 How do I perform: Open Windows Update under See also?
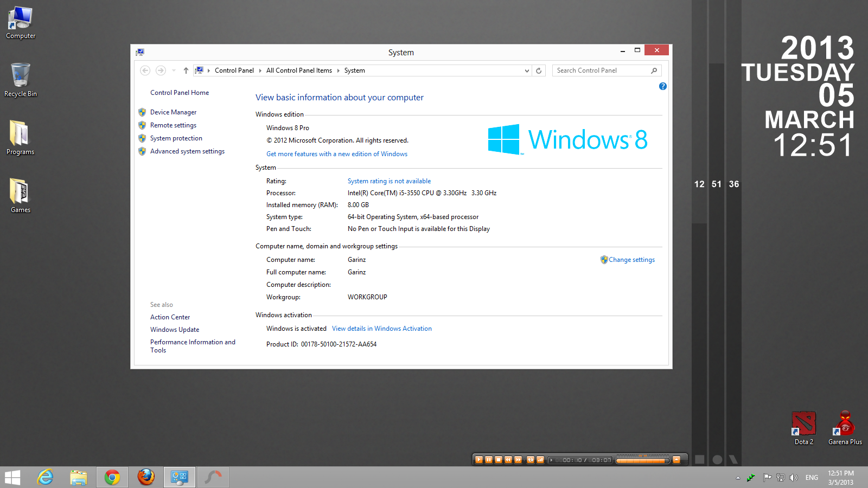point(175,330)
